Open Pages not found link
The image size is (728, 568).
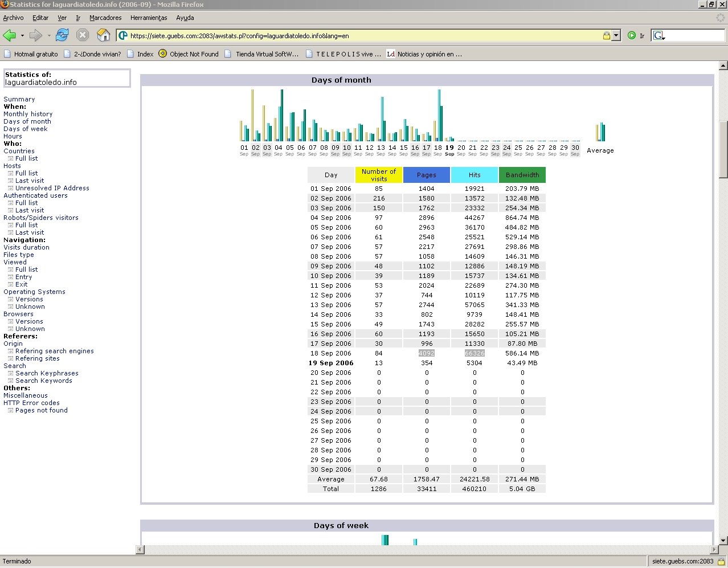coord(41,410)
